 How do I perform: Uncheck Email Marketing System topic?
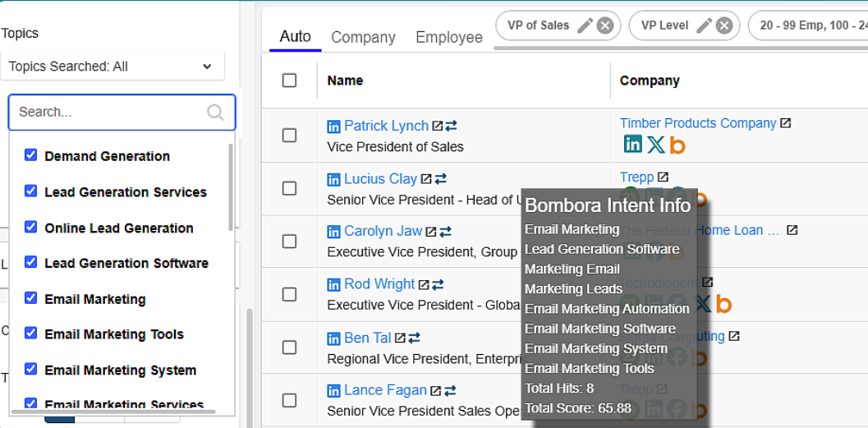[31, 369]
